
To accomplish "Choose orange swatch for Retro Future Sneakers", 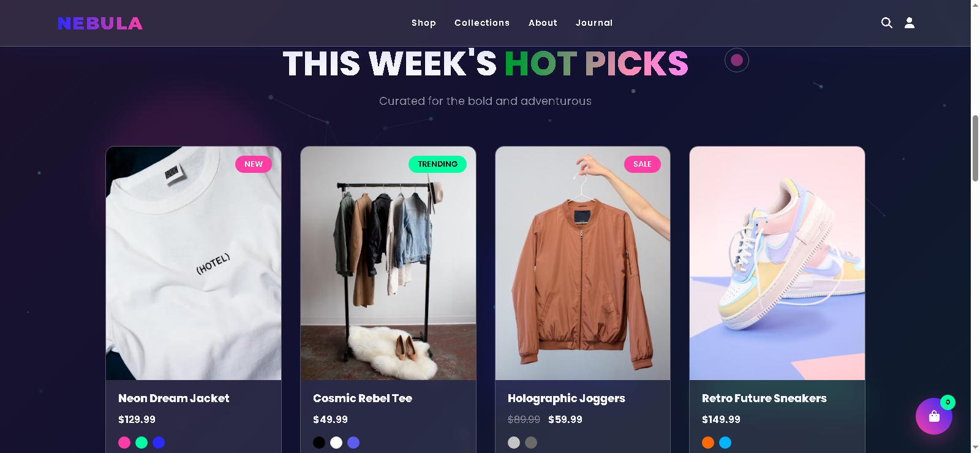I will [708, 443].
